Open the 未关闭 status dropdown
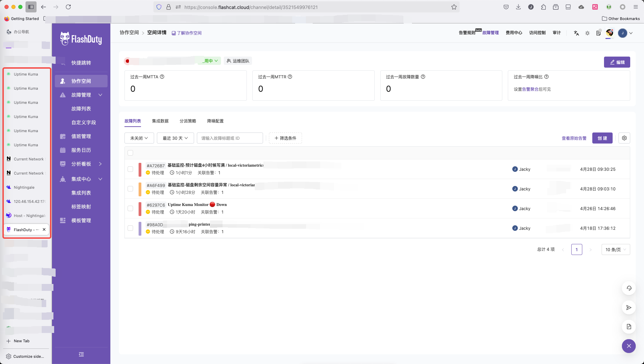Viewport: 644px width, 364px height. point(139,138)
